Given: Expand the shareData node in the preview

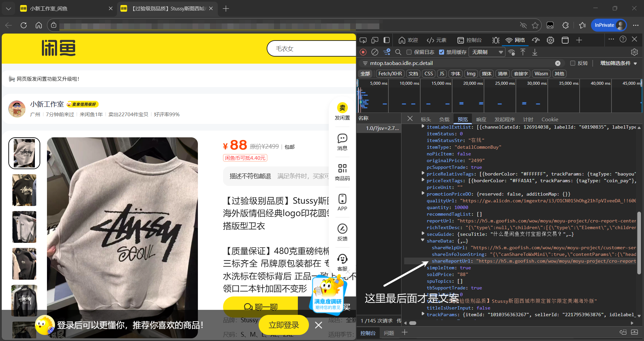Looking at the screenshot, I should [x=422, y=241].
